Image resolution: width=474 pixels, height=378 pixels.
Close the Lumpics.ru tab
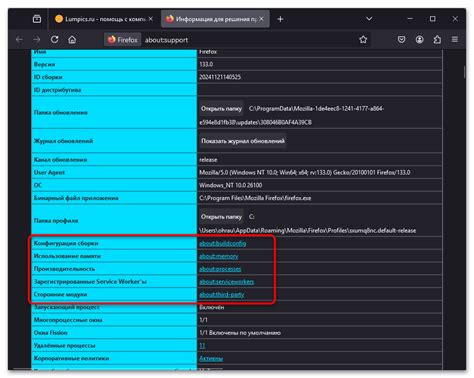click(x=151, y=19)
